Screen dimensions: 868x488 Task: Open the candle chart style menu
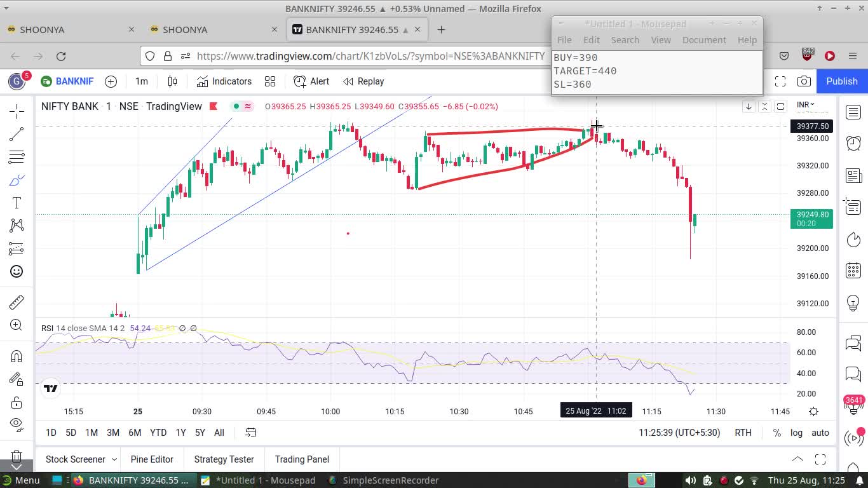(x=172, y=81)
